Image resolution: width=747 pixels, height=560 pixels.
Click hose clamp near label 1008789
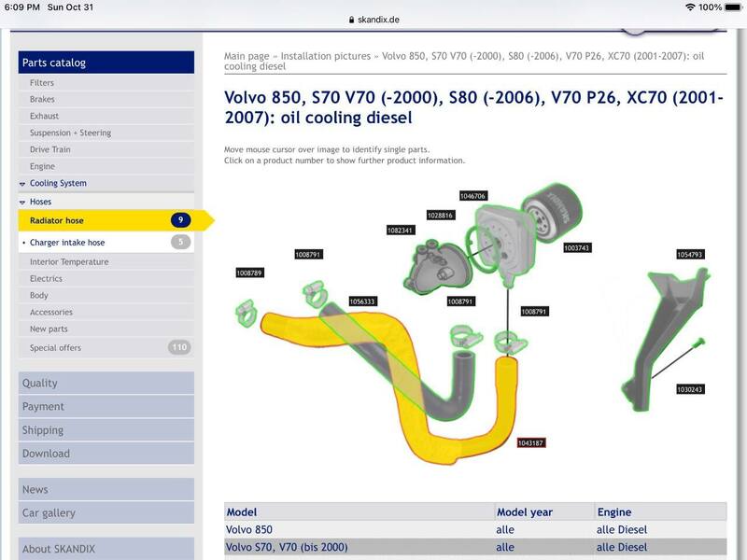(x=247, y=313)
